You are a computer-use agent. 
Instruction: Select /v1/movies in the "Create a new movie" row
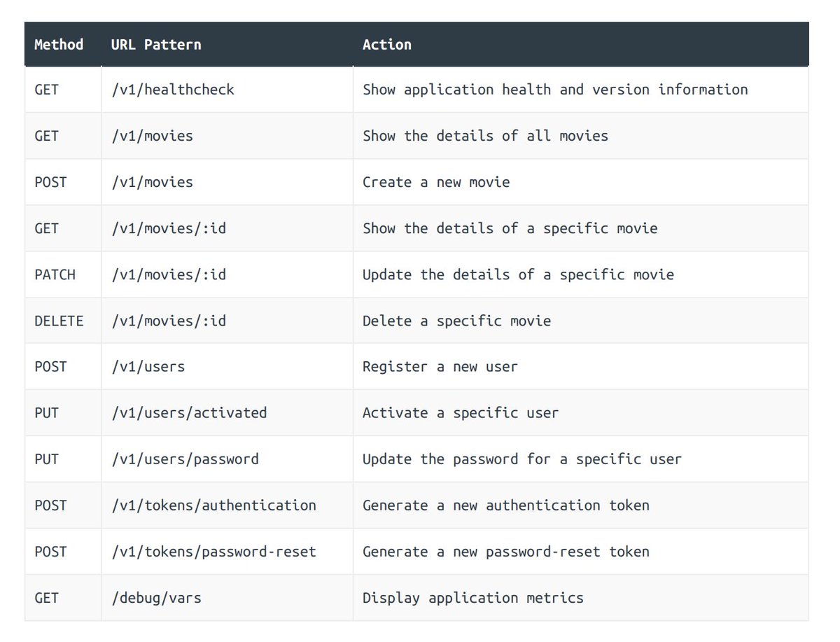(152, 182)
